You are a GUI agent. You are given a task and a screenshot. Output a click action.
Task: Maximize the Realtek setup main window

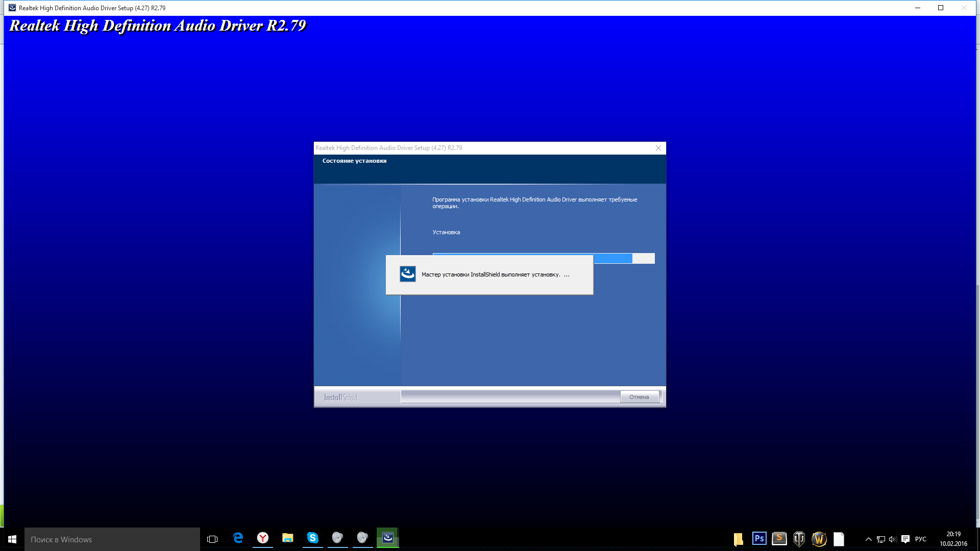(x=941, y=8)
